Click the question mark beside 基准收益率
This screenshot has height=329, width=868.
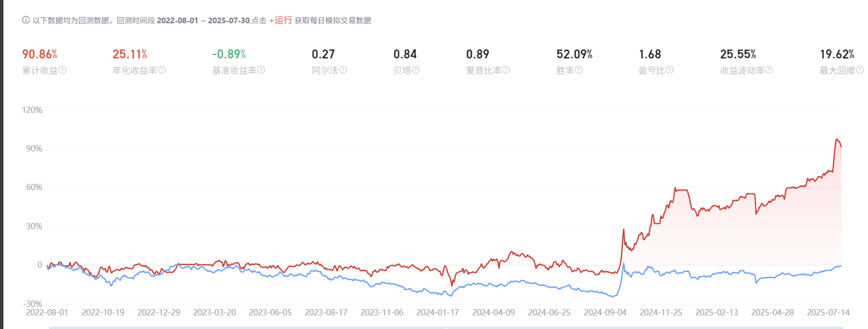(261, 70)
